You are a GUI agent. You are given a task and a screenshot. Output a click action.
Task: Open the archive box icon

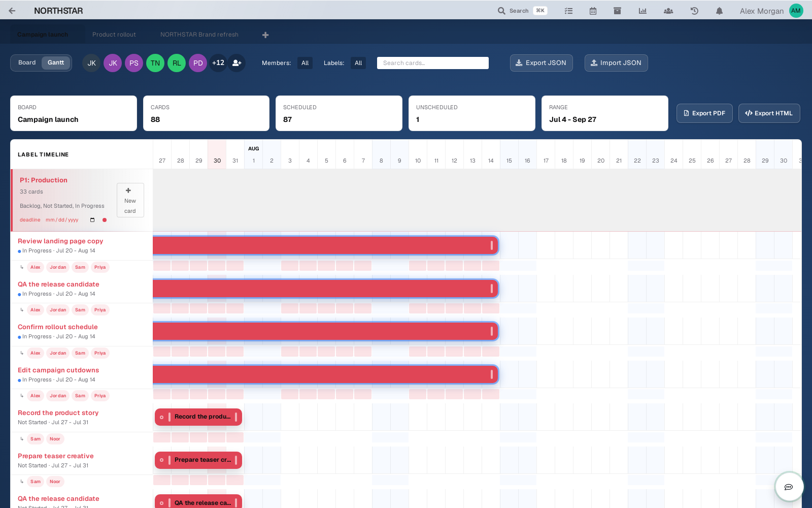617,11
